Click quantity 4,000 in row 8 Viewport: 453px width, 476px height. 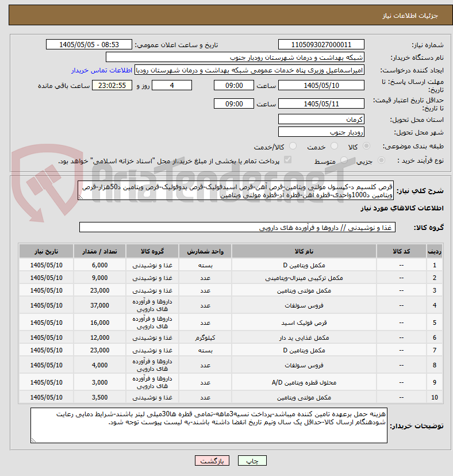coord(99,365)
